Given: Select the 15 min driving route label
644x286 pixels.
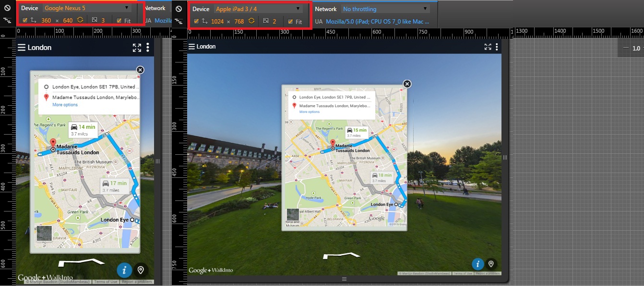Looking at the screenshot, I should 357,133.
